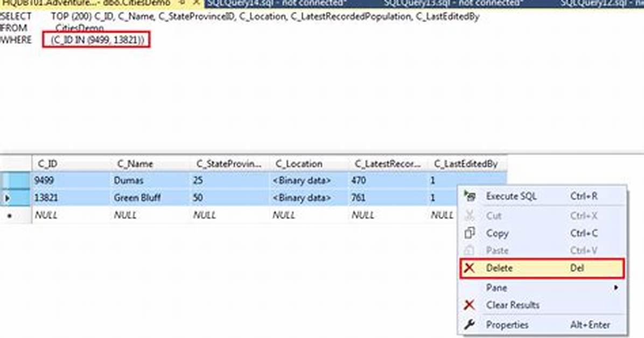The width and height of the screenshot is (644, 338).
Task: Click the cell containing Dumas
Action: pyautogui.click(x=151, y=180)
